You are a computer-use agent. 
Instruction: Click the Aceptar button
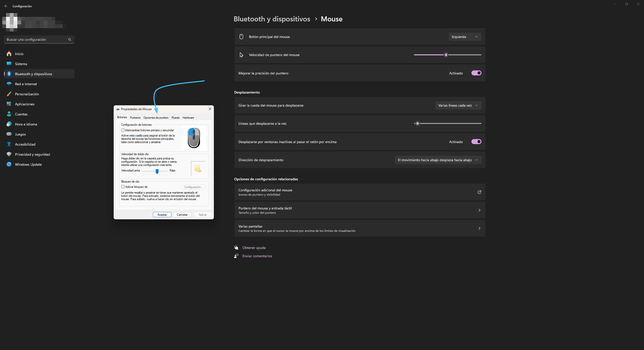(x=162, y=215)
